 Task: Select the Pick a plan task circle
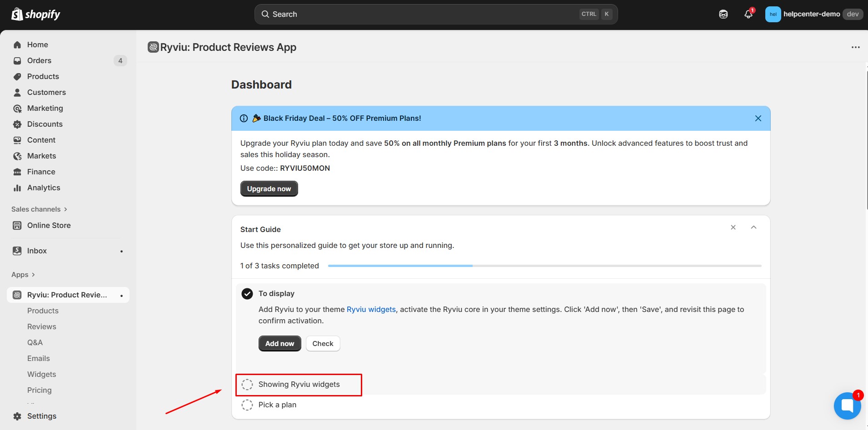[247, 405]
